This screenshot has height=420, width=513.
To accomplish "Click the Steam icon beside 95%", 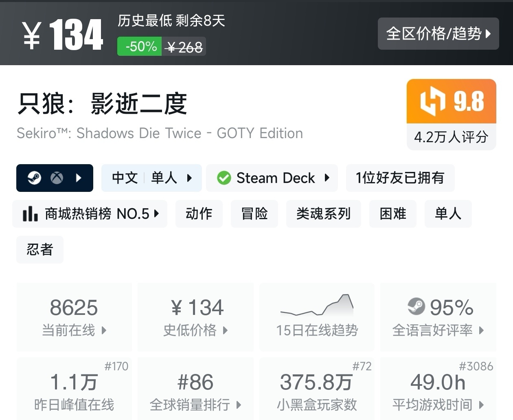I will point(416,307).
